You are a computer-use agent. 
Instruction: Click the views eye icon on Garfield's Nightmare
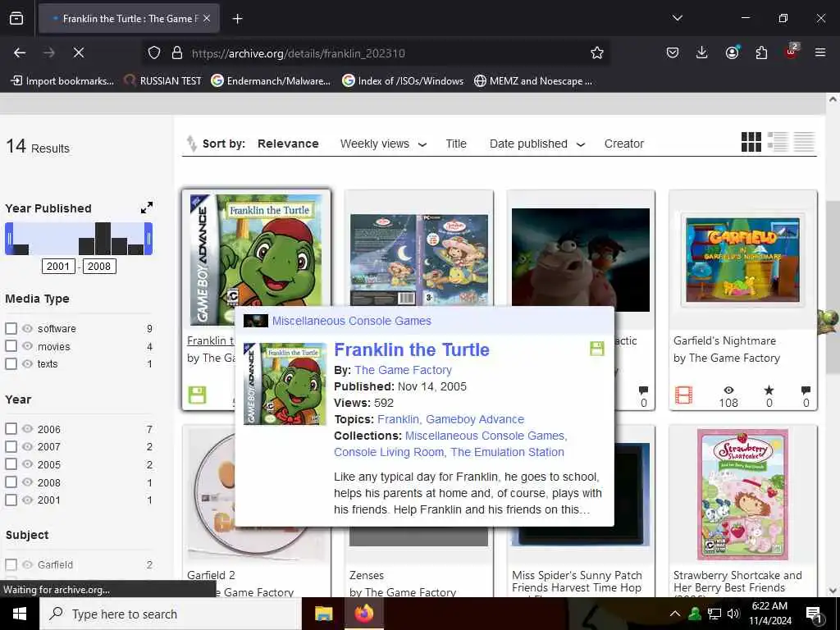(728, 390)
